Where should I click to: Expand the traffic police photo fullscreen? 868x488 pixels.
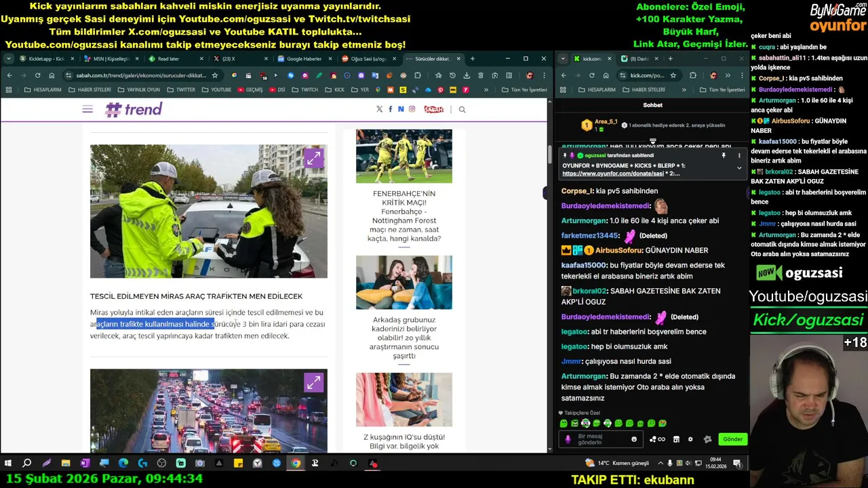313,158
